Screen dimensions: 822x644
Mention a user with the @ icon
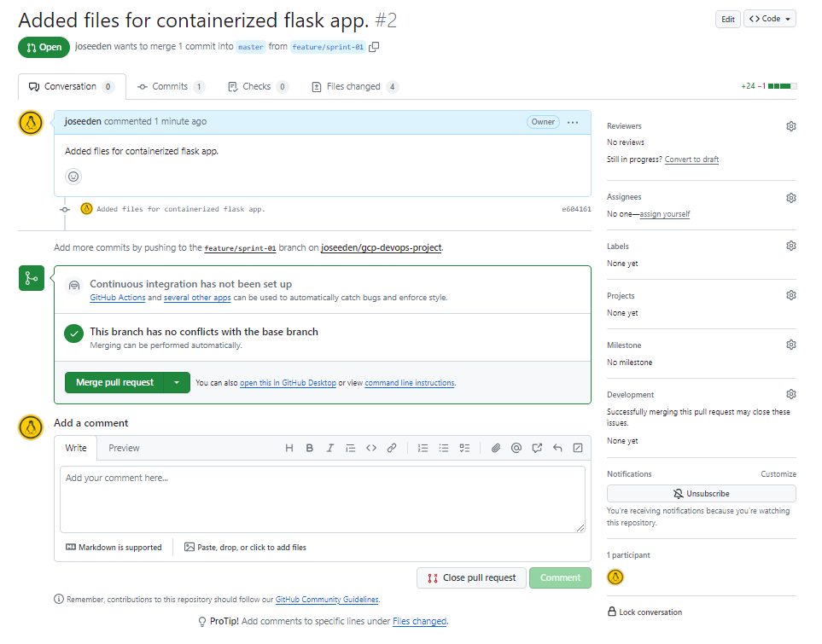click(516, 448)
